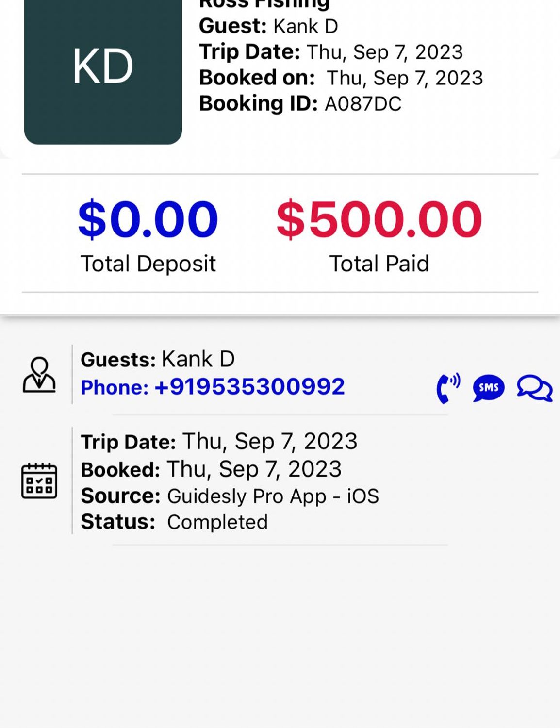
Task: Tap the red $500.00 paid amount
Action: pos(379,219)
